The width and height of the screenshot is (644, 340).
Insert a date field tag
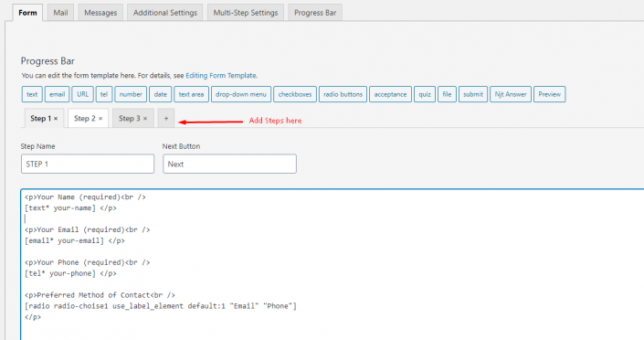point(160,94)
